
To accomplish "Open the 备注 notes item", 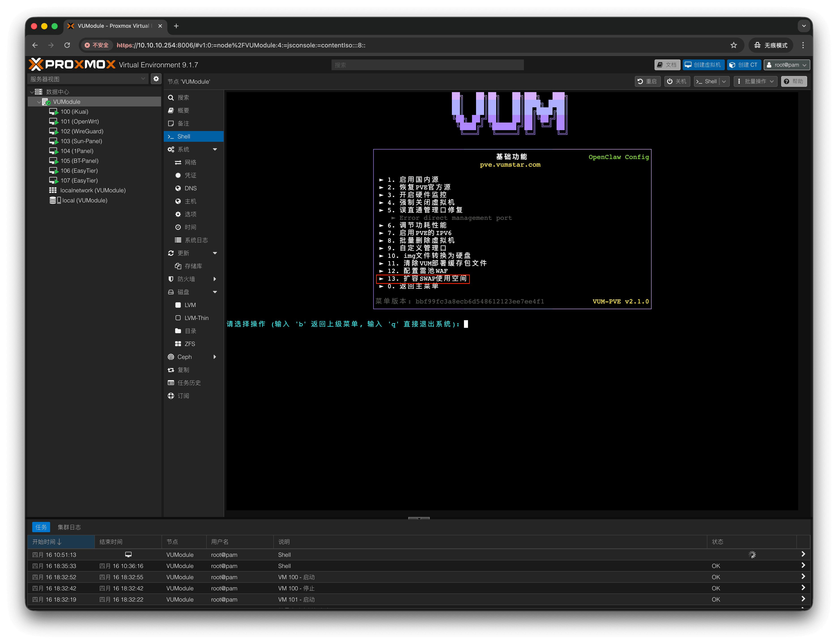I will point(194,123).
